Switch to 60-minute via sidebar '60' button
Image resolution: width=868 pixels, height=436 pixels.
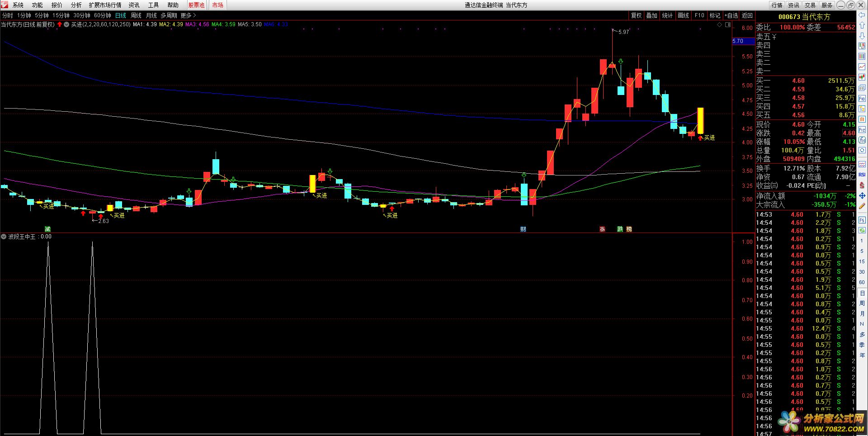(862, 282)
